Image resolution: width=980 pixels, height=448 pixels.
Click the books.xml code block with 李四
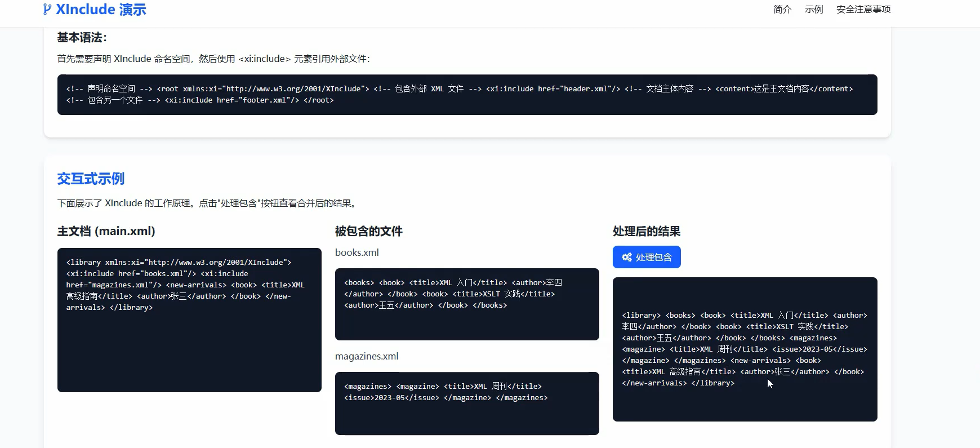click(467, 304)
